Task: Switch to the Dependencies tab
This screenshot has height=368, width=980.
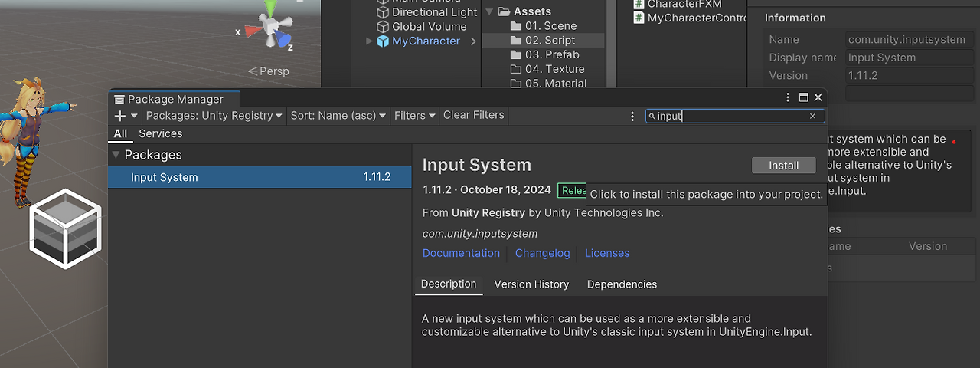Action: click(622, 284)
